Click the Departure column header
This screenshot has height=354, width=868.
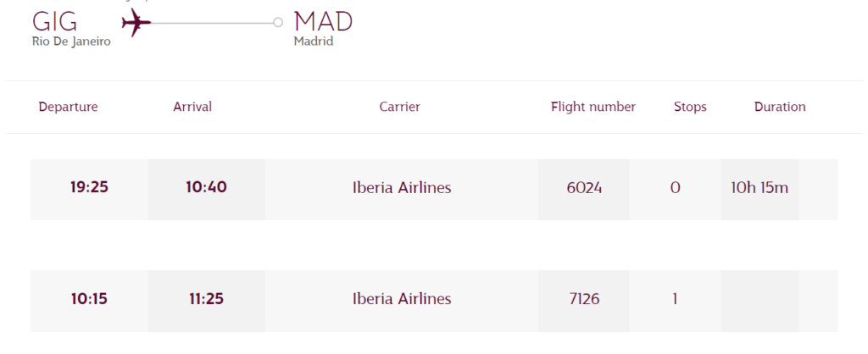68,107
